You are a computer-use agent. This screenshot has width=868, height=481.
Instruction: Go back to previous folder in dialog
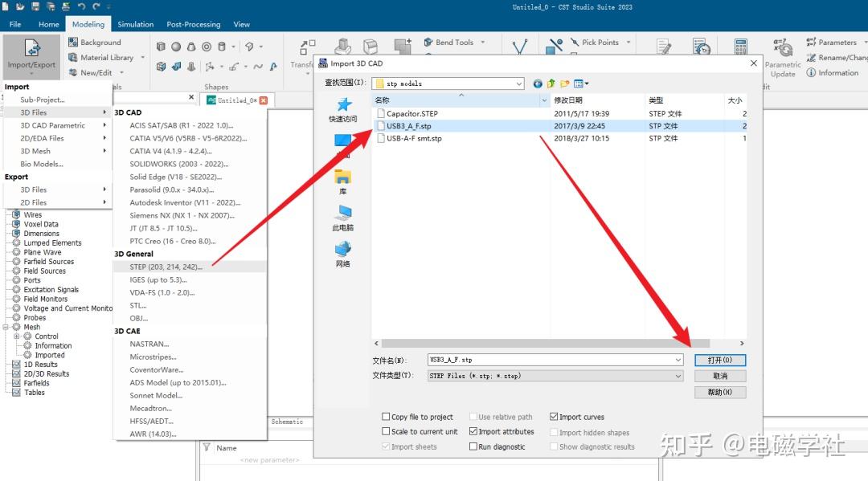click(x=538, y=84)
